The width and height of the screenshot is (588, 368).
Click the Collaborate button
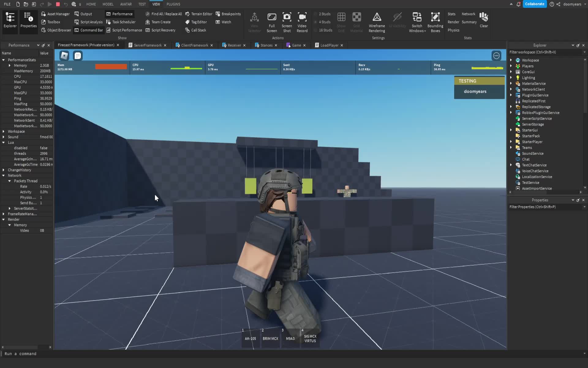click(535, 4)
